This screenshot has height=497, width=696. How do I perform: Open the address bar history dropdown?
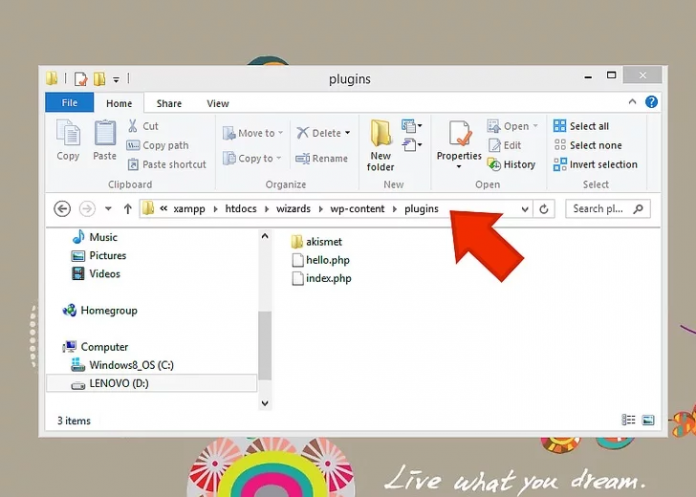click(x=524, y=209)
